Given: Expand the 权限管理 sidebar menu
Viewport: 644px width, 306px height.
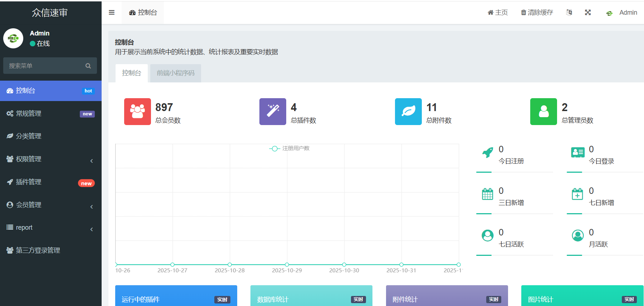Looking at the screenshot, I should click(50, 159).
